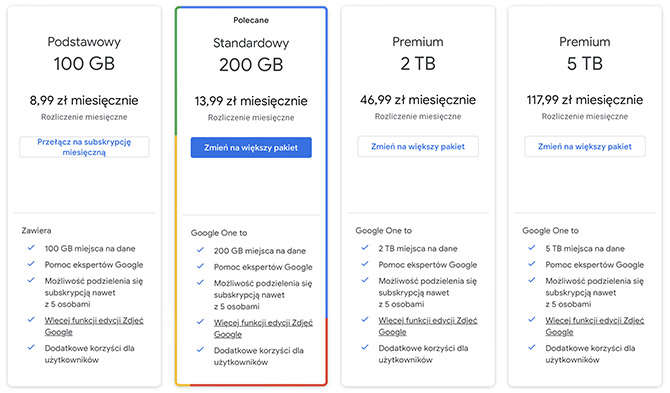
Task: Click the '13,99 zł miesięcznie' price text
Action: tap(251, 101)
